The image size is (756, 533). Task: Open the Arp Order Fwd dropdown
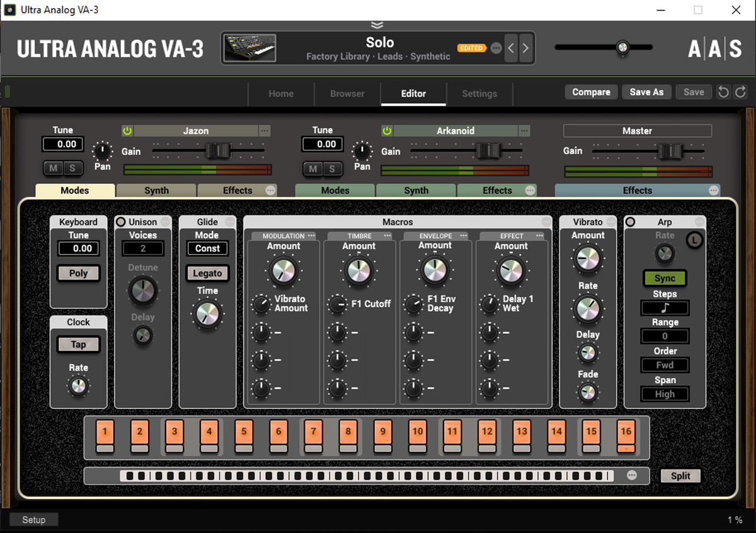pos(665,365)
